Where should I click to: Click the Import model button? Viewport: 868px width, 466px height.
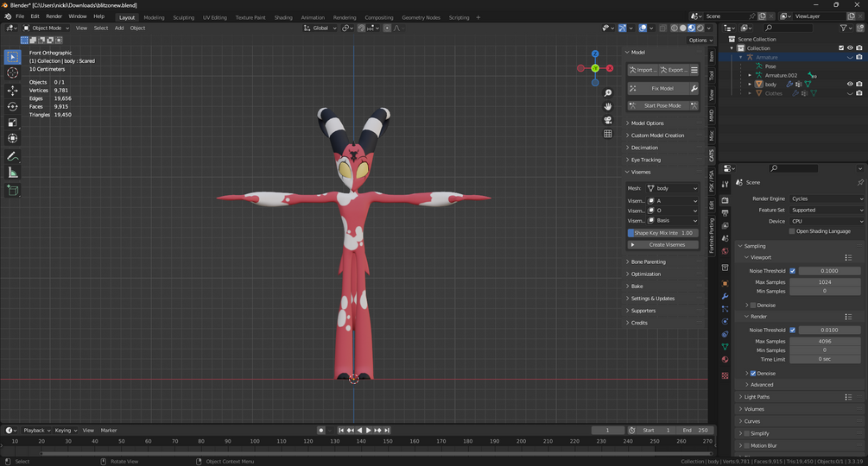point(642,70)
